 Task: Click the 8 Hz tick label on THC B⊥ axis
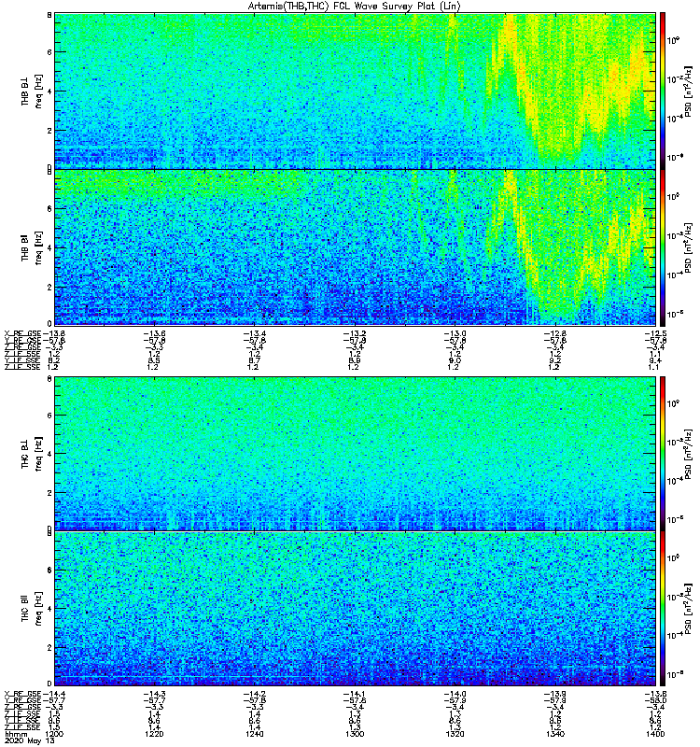(49, 379)
